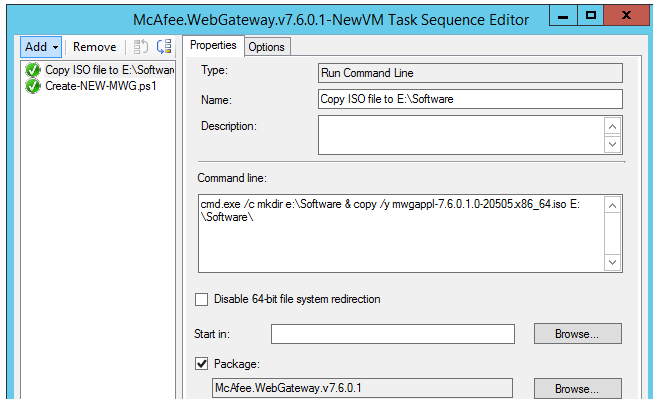Switch to the Options tab

coord(267,47)
